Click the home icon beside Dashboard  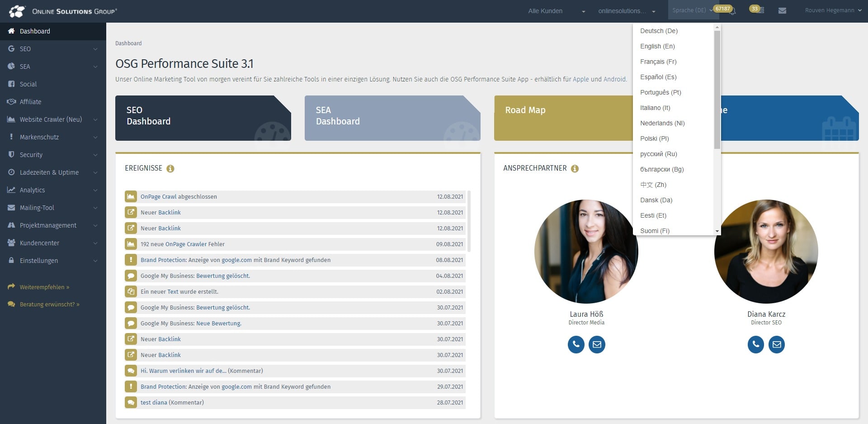tap(11, 31)
